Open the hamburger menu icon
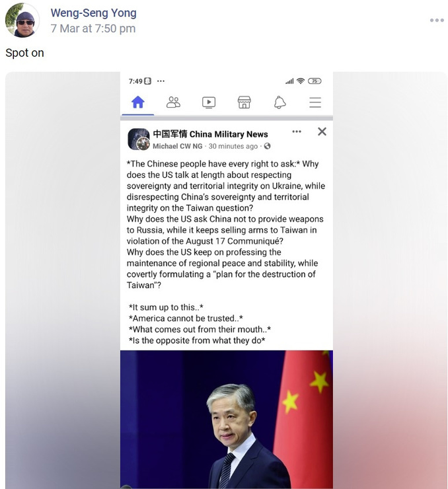 pyautogui.click(x=315, y=102)
